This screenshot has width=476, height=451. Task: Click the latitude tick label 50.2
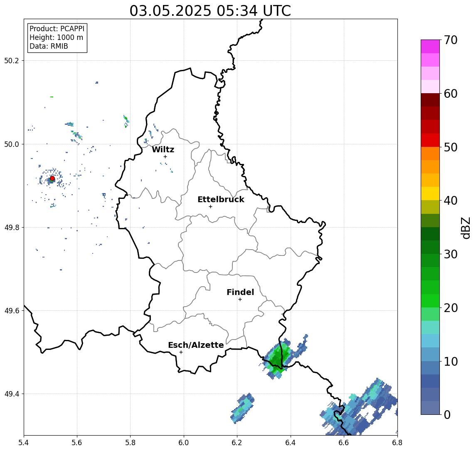12,60
